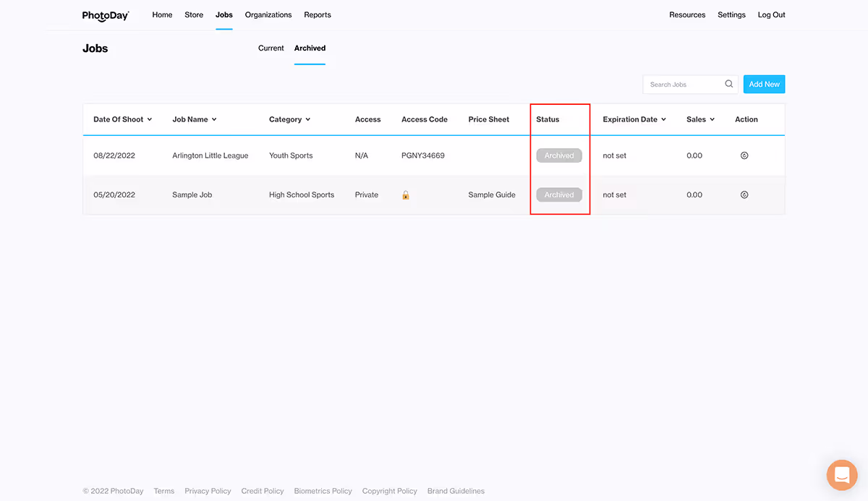
Task: Select the Archived jobs tab
Action: pos(310,48)
